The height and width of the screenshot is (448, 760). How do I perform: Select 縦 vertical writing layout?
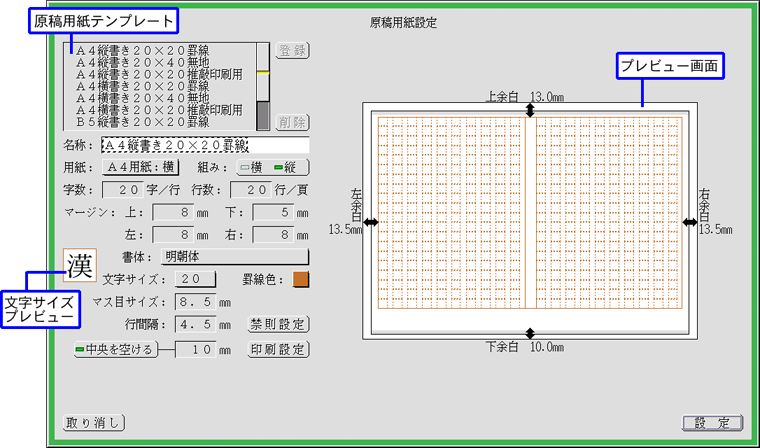(x=290, y=167)
